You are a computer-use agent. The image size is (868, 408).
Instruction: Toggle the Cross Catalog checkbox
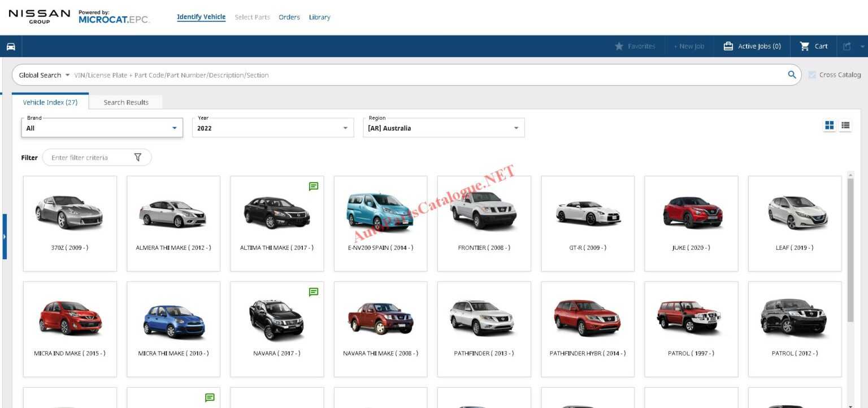click(813, 75)
